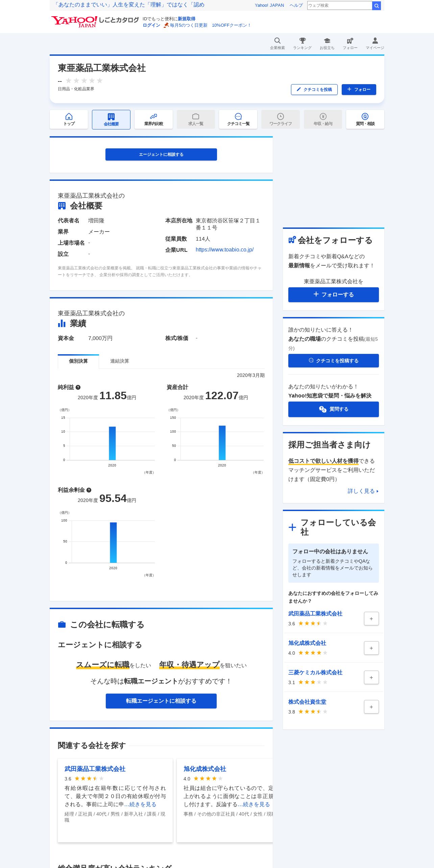Open 株式会社資生堂 in sidebar
This screenshot has height=868, width=434.
coord(307,702)
